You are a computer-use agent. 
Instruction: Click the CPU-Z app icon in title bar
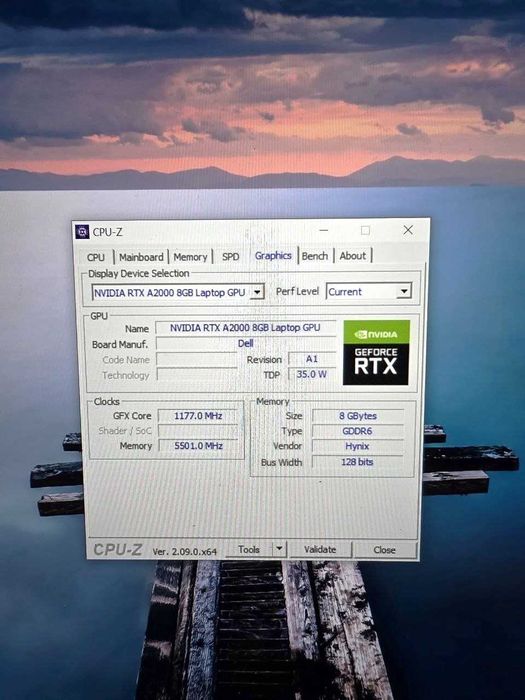pyautogui.click(x=82, y=232)
